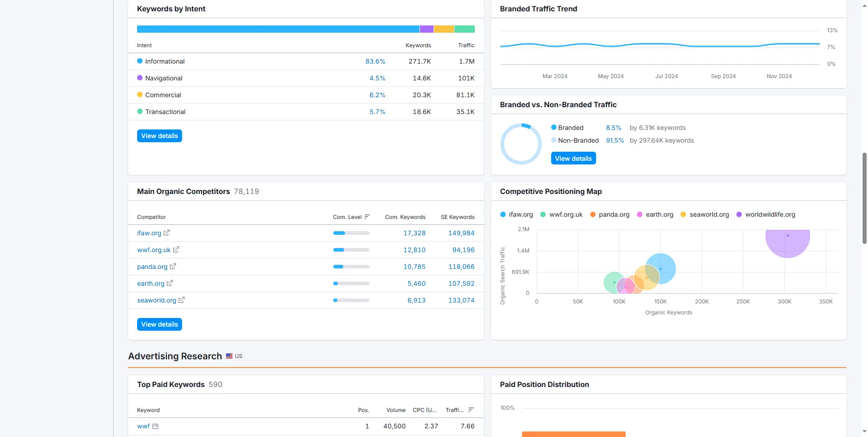The height and width of the screenshot is (437, 868).
Task: Click the SERP icon next to wwf keyword
Action: [x=155, y=426]
